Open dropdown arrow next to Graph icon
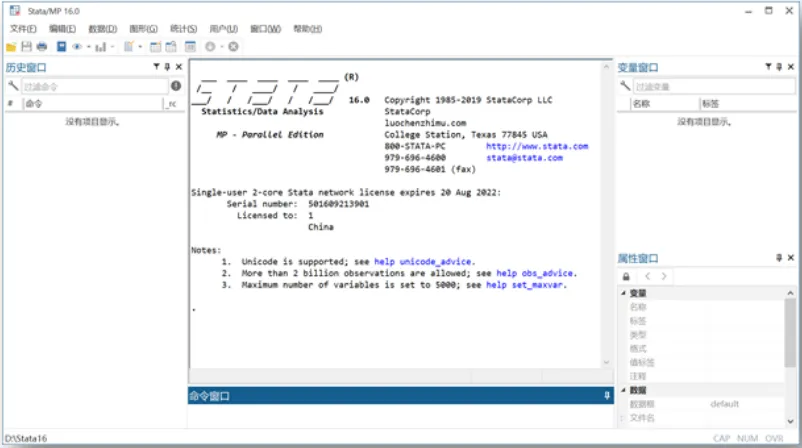 pyautogui.click(x=113, y=47)
